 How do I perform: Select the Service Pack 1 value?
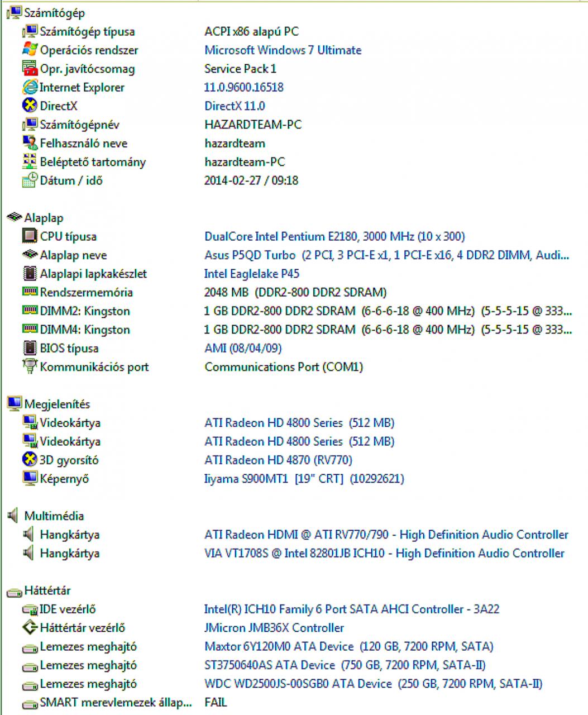pos(240,69)
